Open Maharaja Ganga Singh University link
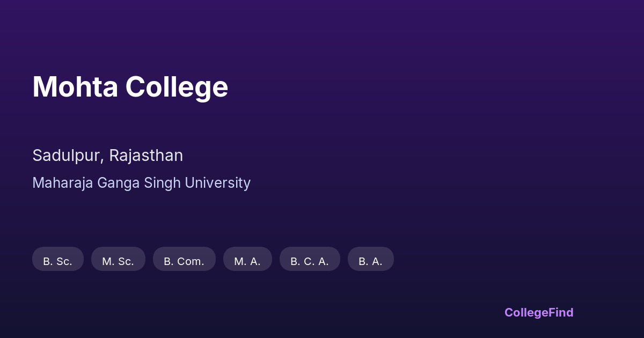Image resolution: width=644 pixels, height=338 pixels. 141,183
